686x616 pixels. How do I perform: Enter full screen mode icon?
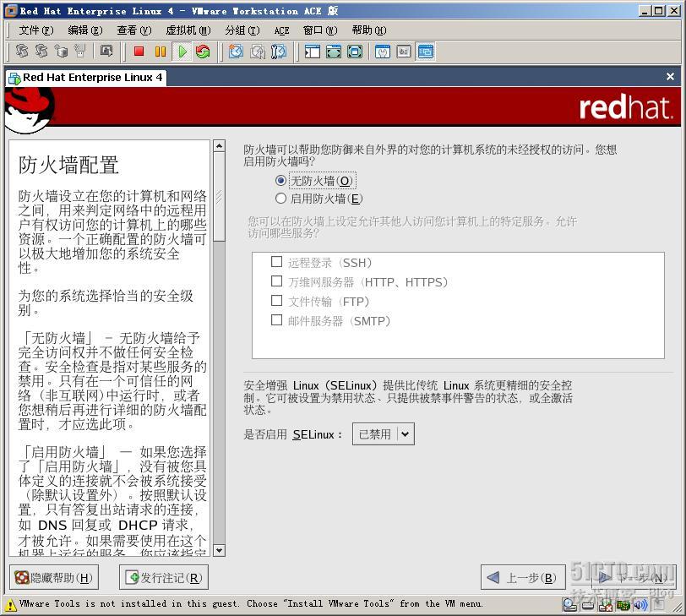tap(355, 52)
